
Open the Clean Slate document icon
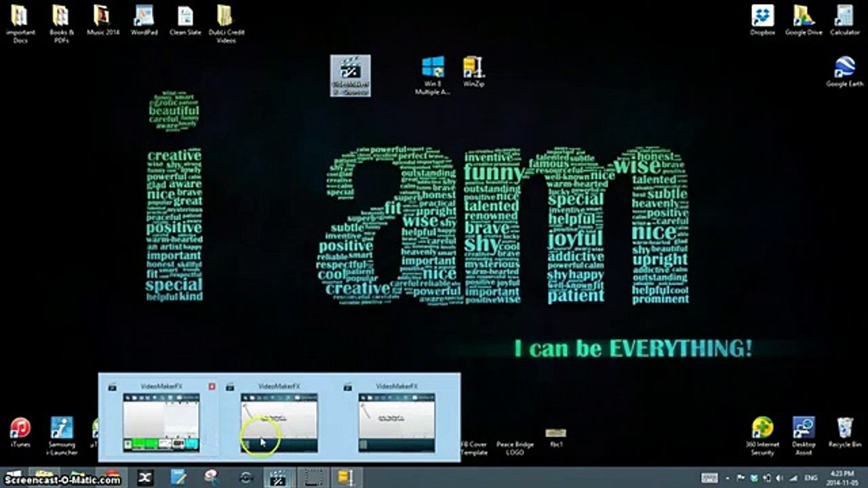pyautogui.click(x=185, y=20)
